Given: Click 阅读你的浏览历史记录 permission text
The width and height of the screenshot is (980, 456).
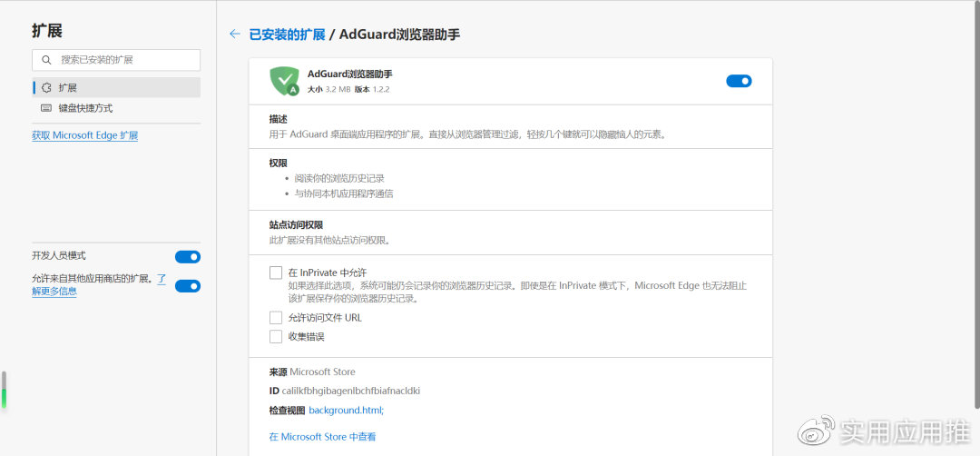Looking at the screenshot, I should click(x=339, y=179).
